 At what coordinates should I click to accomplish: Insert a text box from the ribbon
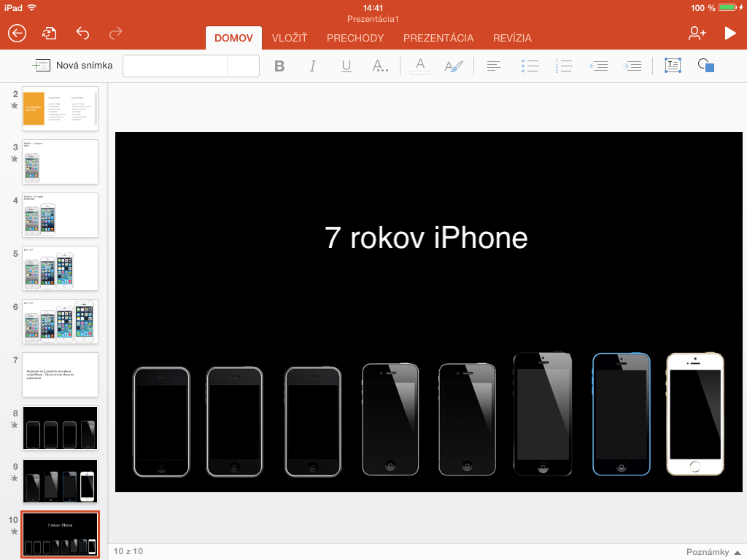(672, 66)
